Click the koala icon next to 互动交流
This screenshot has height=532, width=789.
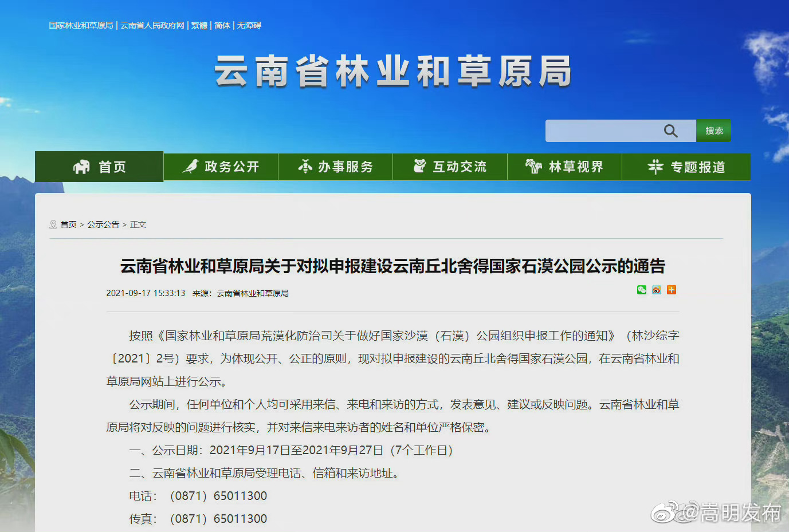coord(420,166)
